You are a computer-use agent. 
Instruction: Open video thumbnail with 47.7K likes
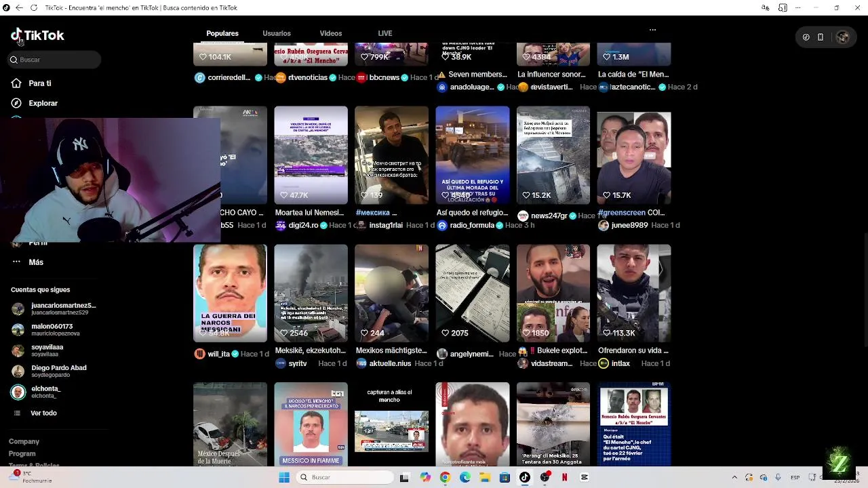tap(311, 155)
